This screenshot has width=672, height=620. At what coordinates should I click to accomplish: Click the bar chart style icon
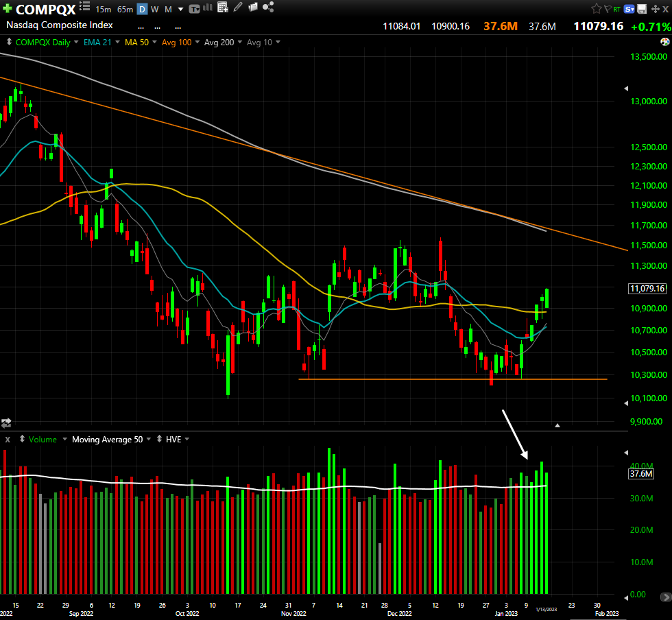tap(207, 8)
